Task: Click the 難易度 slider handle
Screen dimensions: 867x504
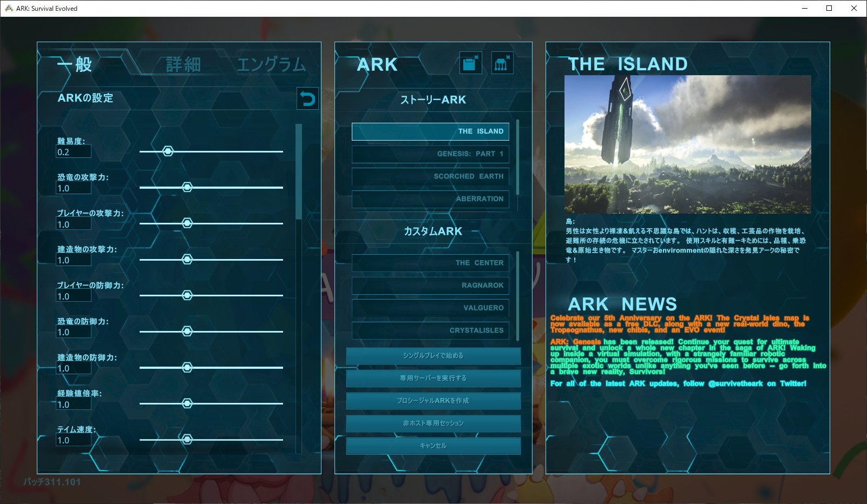Action: 167,151
